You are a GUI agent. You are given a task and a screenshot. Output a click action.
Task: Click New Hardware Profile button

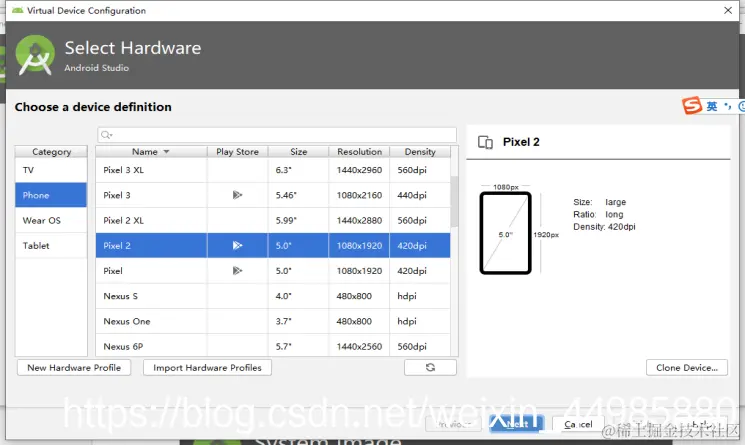click(x=74, y=367)
